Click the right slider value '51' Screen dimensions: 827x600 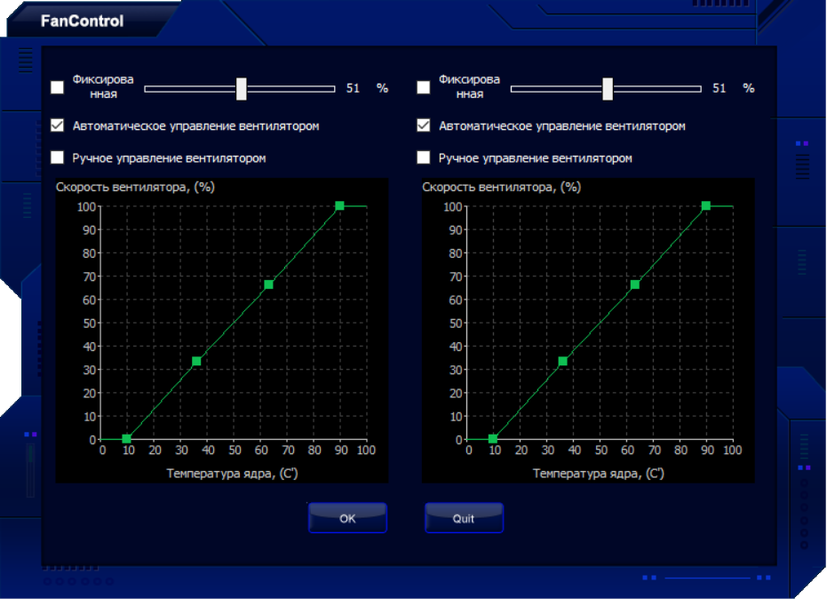[x=719, y=88]
